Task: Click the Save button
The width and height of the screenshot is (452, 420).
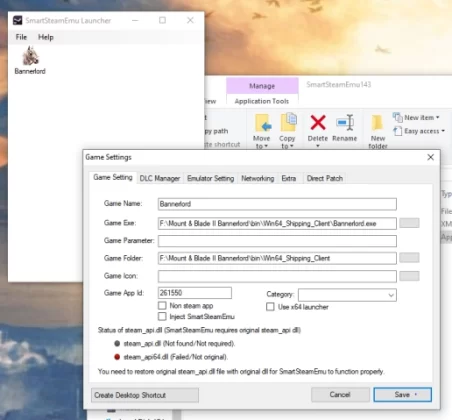Action: [x=402, y=395]
